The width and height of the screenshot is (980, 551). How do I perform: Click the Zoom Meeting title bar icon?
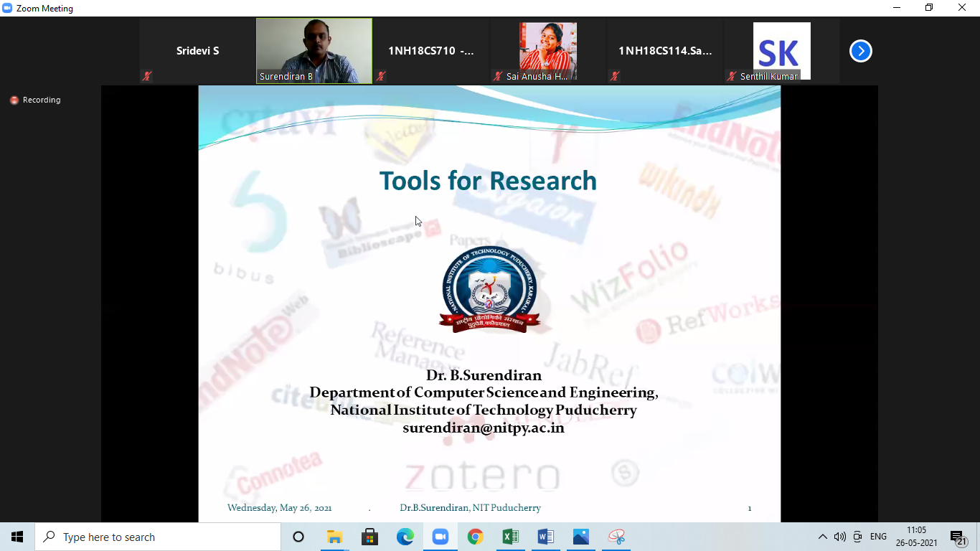(x=8, y=9)
